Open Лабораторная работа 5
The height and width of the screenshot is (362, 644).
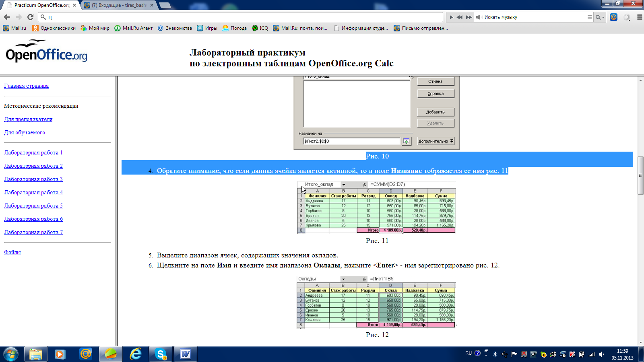click(33, 206)
